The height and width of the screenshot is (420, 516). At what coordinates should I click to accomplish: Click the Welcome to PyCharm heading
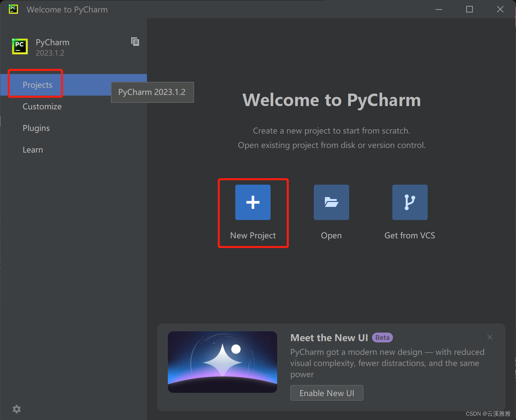click(331, 100)
